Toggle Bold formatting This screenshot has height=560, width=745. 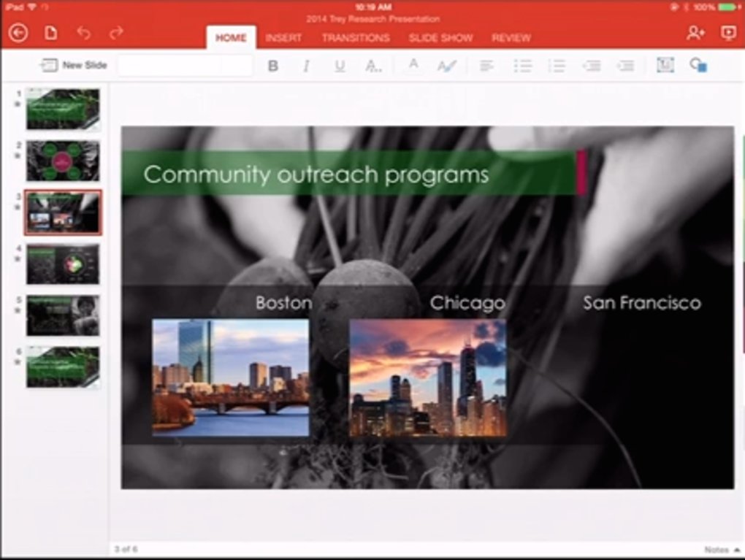273,66
